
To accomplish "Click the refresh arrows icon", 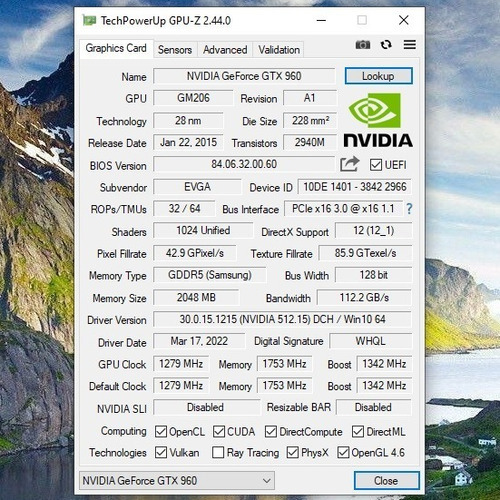I will click(x=386, y=45).
